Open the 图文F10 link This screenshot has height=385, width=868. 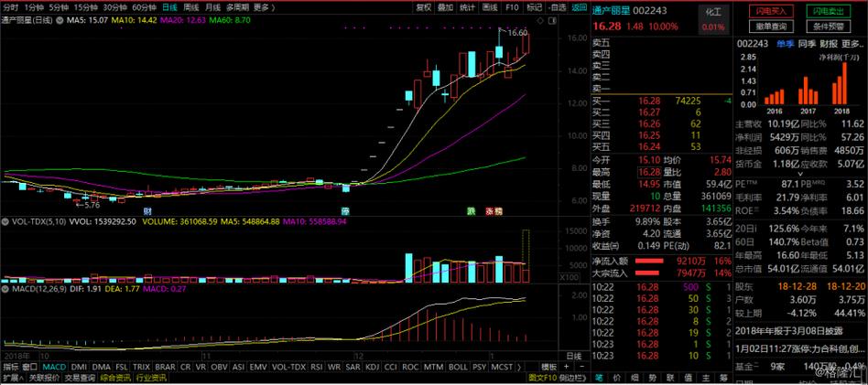click(x=542, y=378)
